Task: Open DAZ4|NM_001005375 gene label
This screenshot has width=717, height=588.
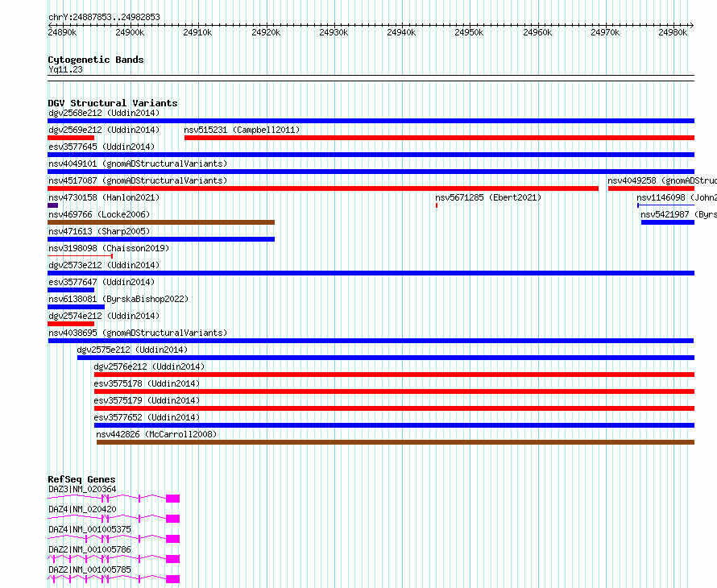Action: point(89,529)
